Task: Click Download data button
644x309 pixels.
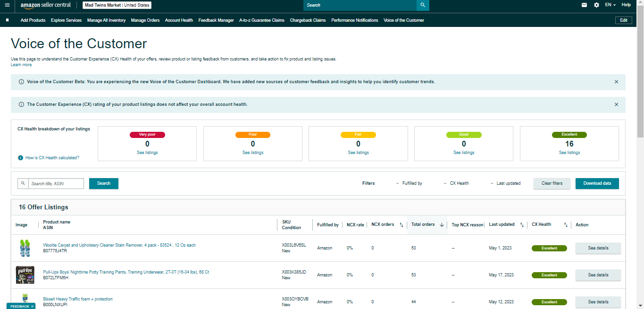Action: point(597,183)
